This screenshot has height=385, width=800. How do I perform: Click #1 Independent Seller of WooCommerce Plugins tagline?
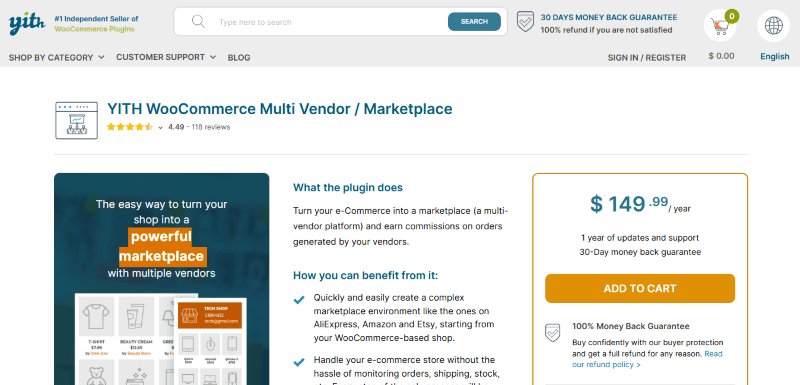96,23
